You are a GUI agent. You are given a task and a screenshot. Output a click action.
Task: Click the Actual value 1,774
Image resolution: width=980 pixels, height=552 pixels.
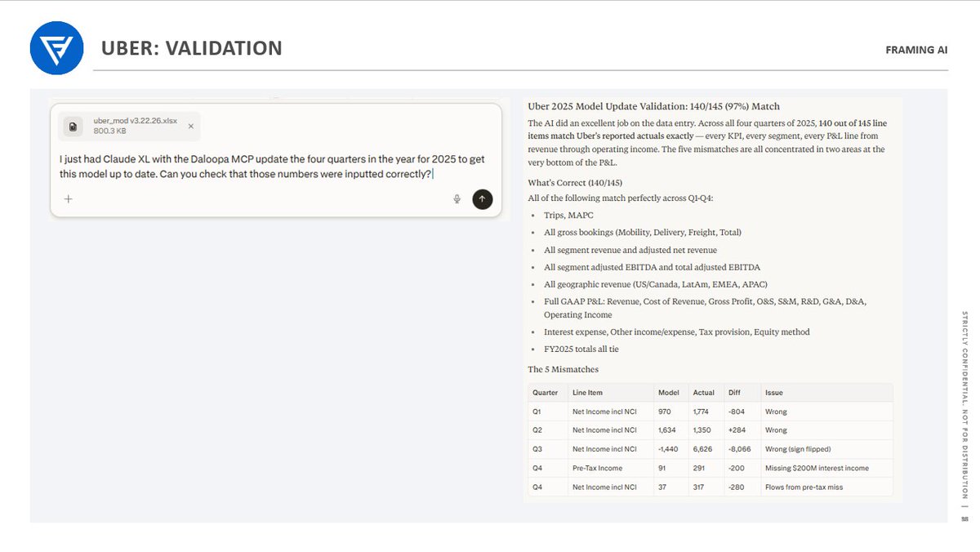click(x=701, y=412)
